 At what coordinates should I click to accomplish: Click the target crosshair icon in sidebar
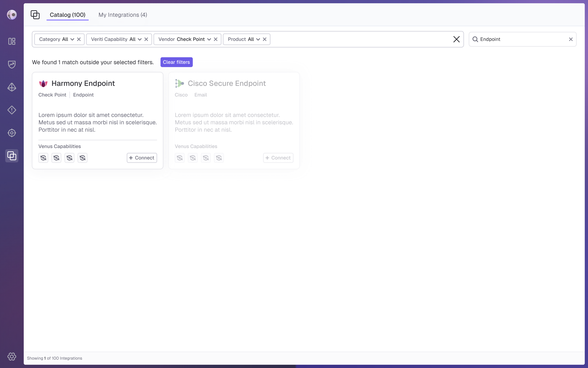[x=12, y=133]
